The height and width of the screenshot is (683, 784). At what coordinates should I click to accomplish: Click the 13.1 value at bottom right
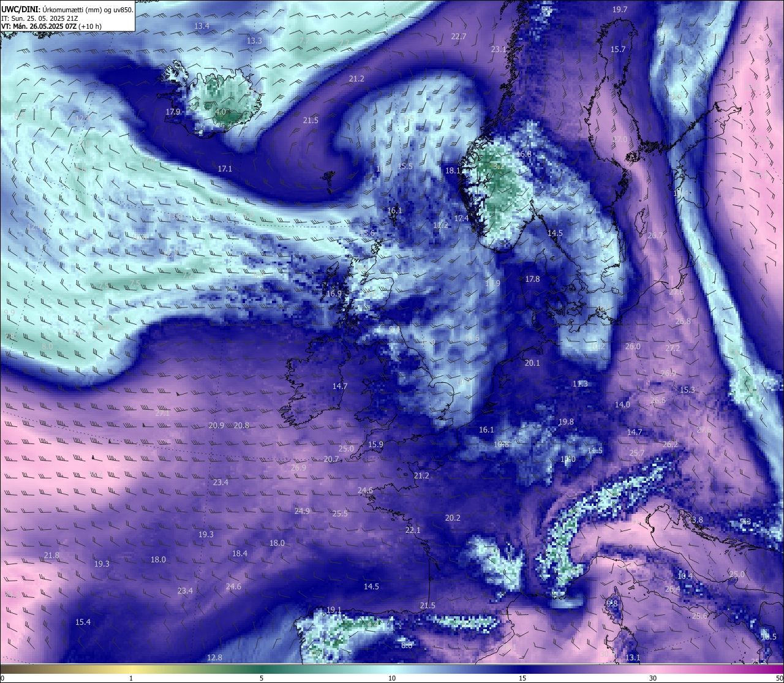633,658
